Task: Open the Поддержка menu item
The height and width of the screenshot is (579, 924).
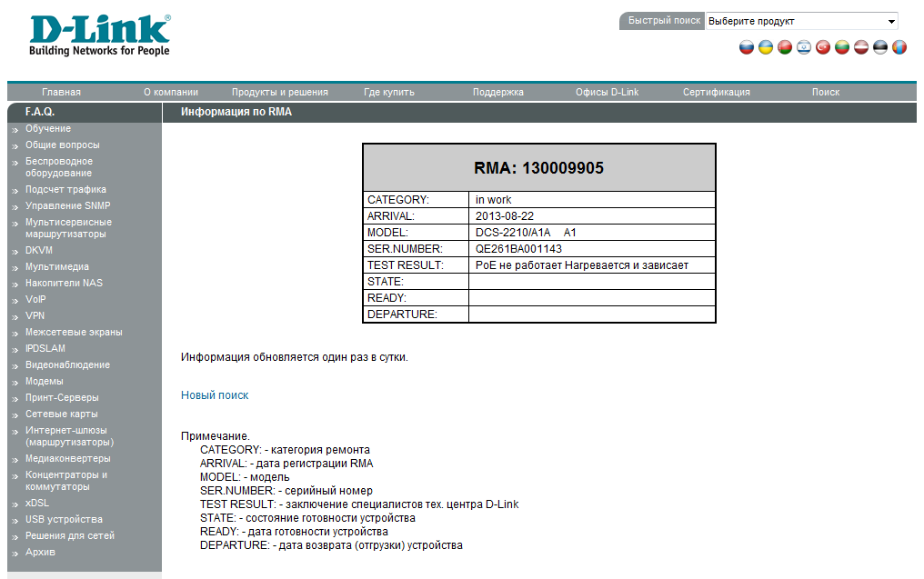Action: [498, 92]
